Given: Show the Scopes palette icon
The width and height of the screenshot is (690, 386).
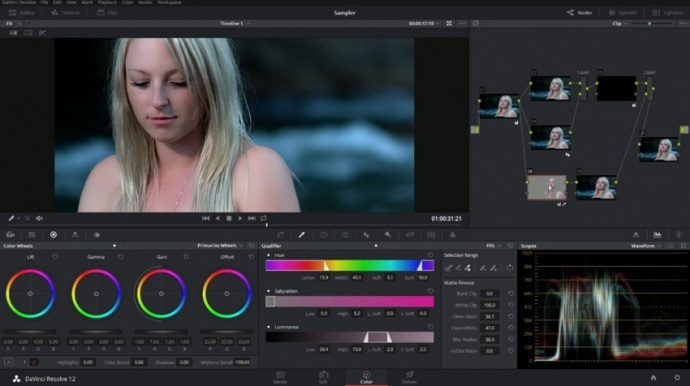Looking at the screenshot, I should 657,235.
